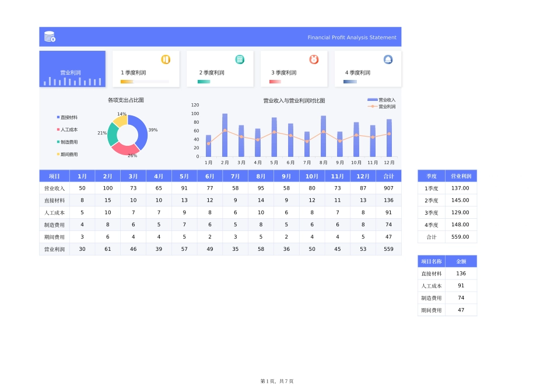Click the 期间费用 legend marker in the donut chart
The image size is (554, 392).
click(58, 154)
